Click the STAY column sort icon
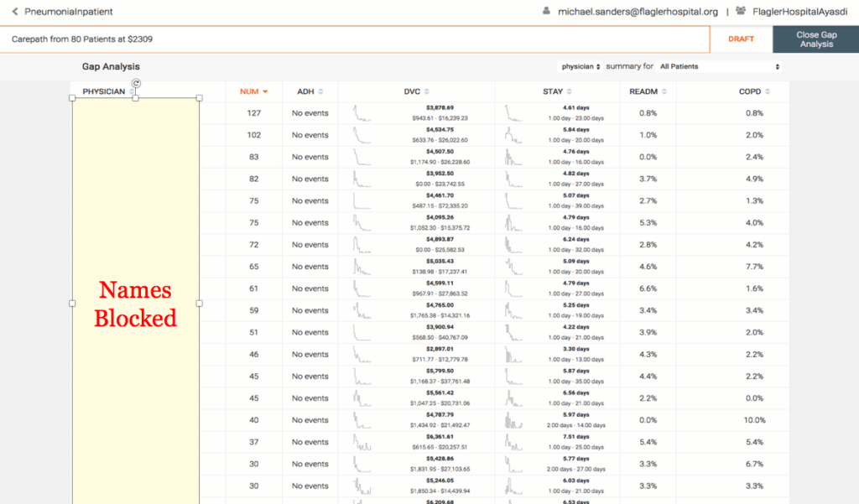This screenshot has height=504, width=859. pos(570,91)
